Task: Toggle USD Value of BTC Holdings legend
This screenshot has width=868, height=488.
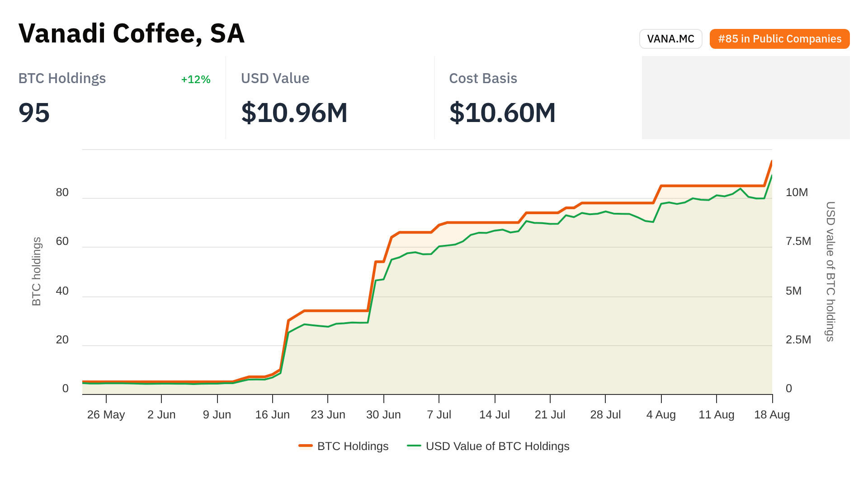Action: tap(497, 446)
